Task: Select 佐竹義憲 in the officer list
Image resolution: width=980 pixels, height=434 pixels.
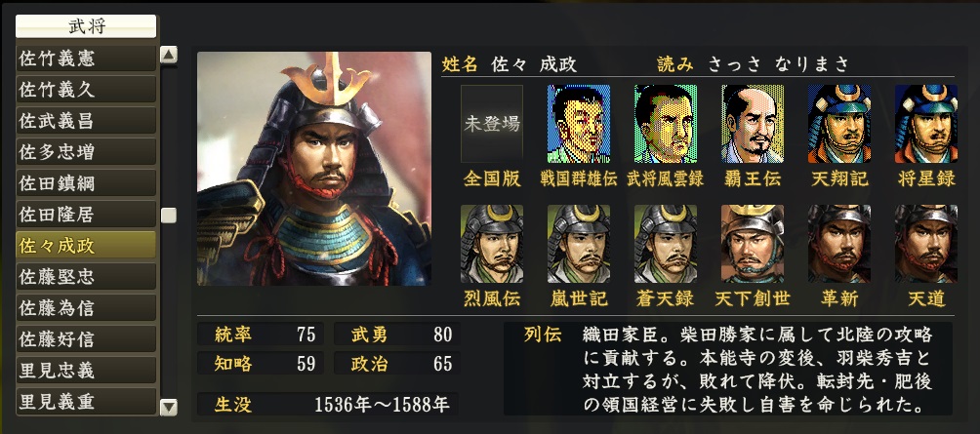Action: pyautogui.click(x=86, y=59)
